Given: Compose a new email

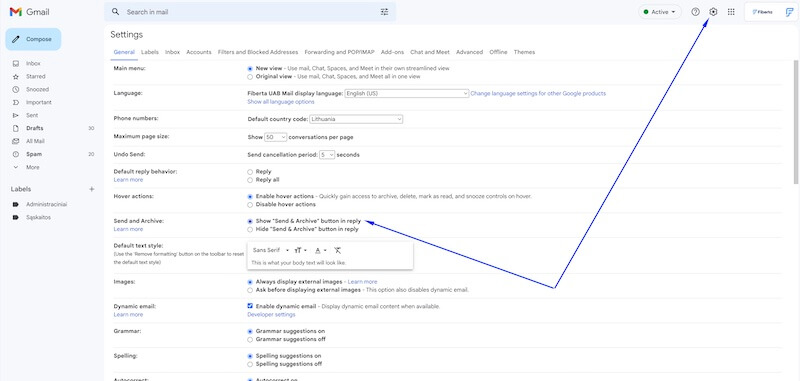Looking at the screenshot, I should click(x=33, y=39).
